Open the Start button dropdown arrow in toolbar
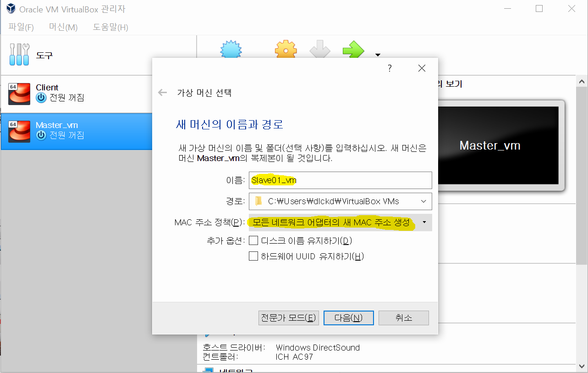 pos(378,55)
